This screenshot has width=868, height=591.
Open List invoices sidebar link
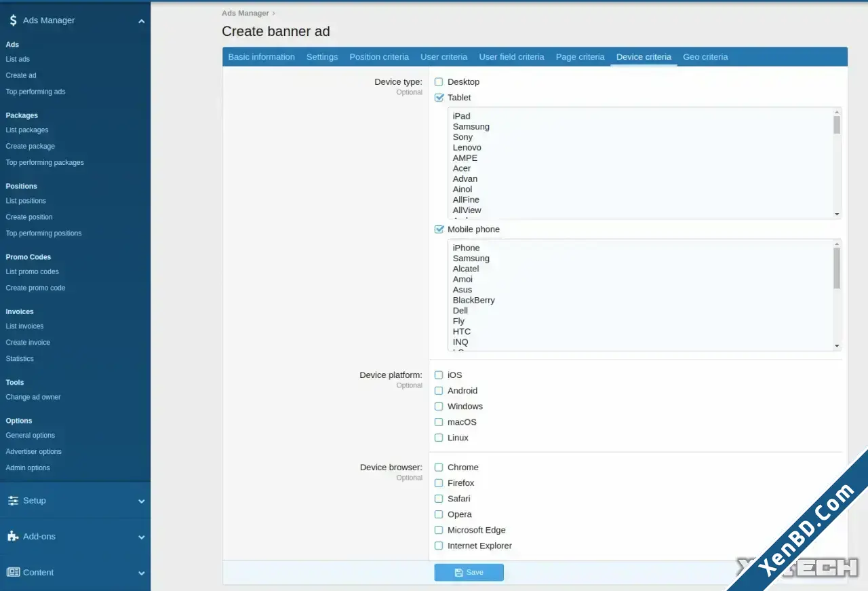point(24,326)
